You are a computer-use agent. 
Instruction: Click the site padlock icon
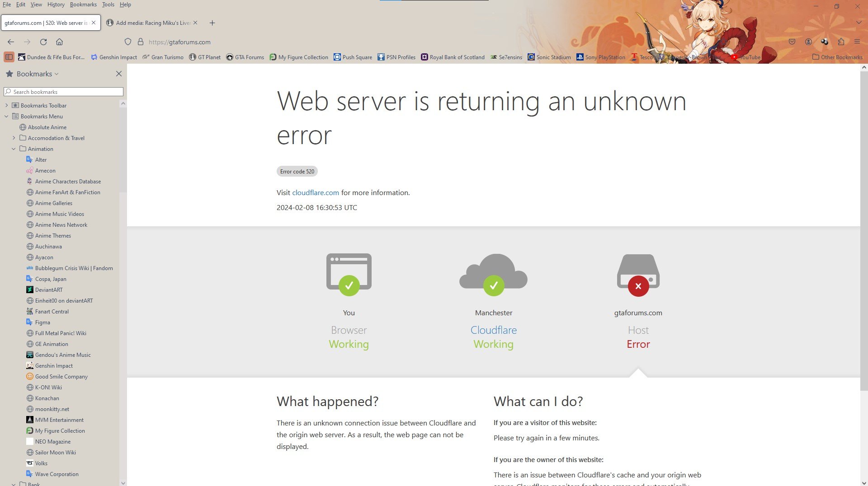click(x=141, y=42)
